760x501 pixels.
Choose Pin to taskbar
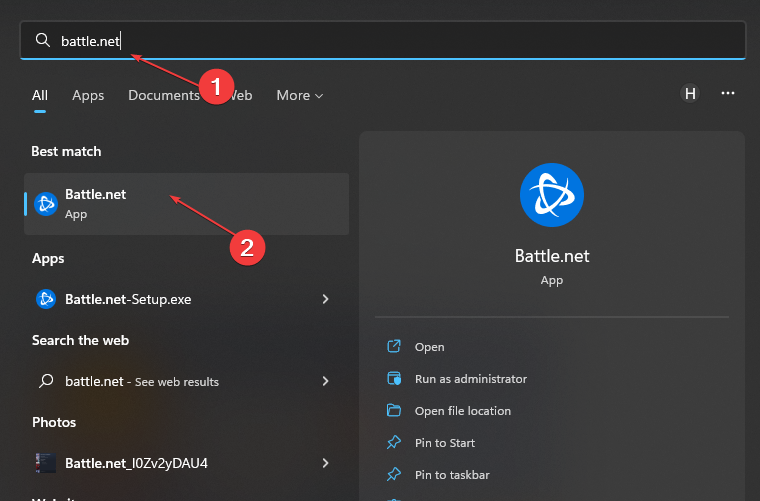point(452,475)
